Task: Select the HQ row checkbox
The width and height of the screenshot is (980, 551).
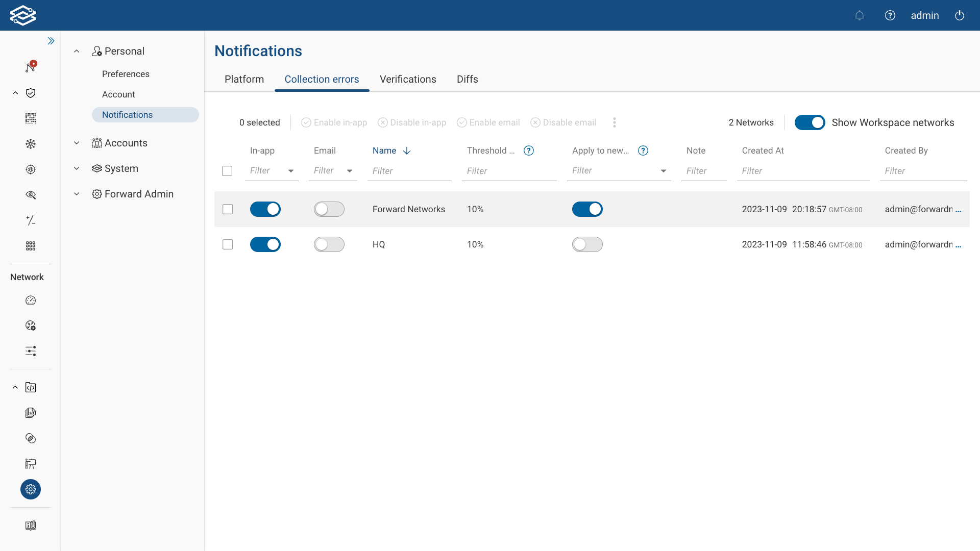Action: [228, 244]
